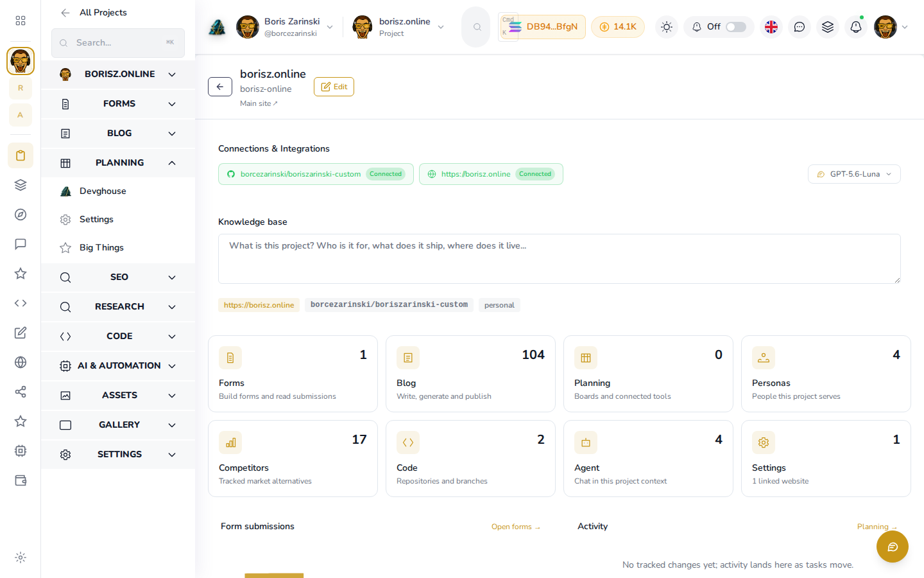This screenshot has width=924, height=578.
Task: Click the DB94...BfgN wallet address button
Action: [542, 27]
